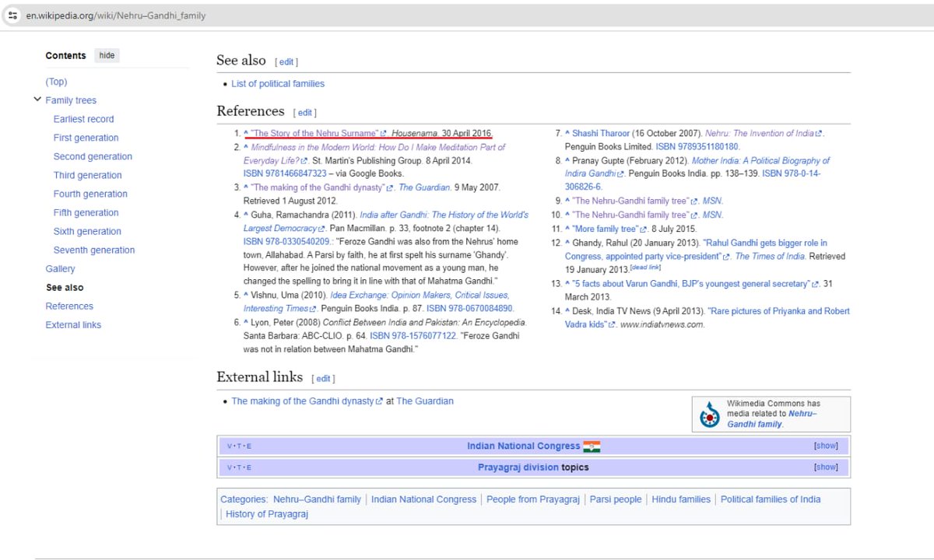Jump to Second generation section

(93, 156)
